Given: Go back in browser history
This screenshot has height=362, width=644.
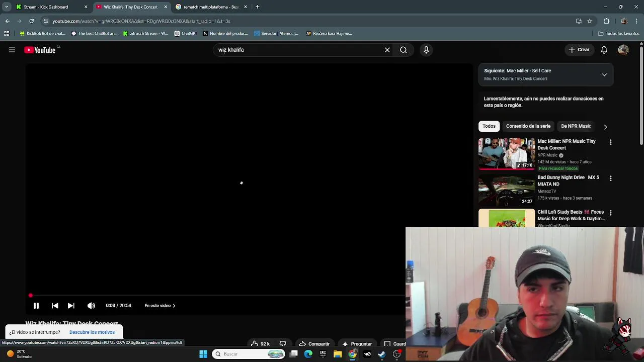Looking at the screenshot, I should pyautogui.click(x=7, y=21).
